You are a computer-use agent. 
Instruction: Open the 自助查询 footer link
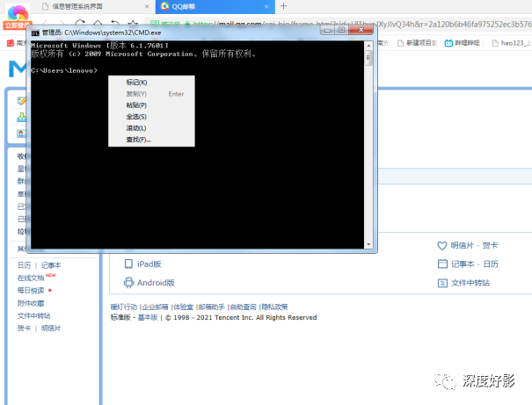243,307
